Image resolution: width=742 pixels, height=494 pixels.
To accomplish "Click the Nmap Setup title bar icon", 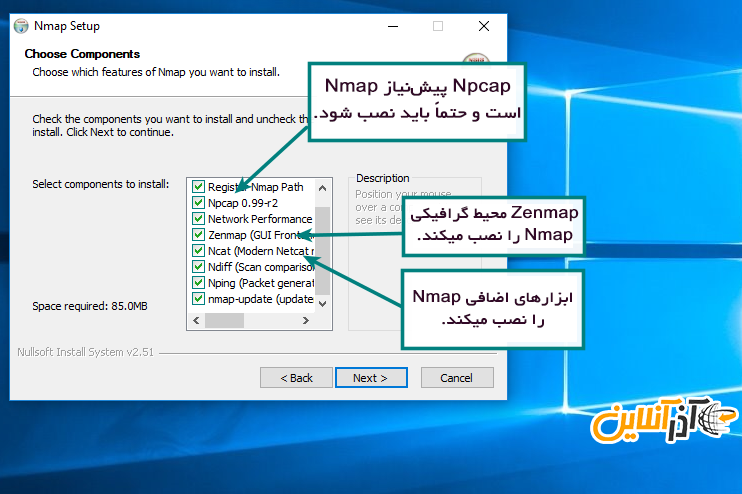I will 21,26.
